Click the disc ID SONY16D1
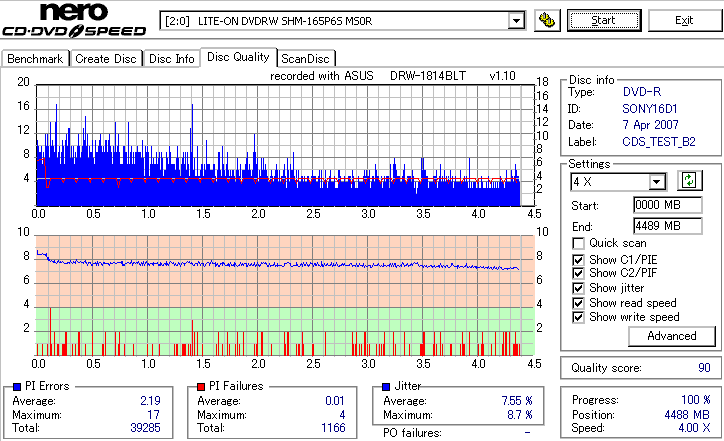Viewport: 724px width, 441px height. point(650,109)
